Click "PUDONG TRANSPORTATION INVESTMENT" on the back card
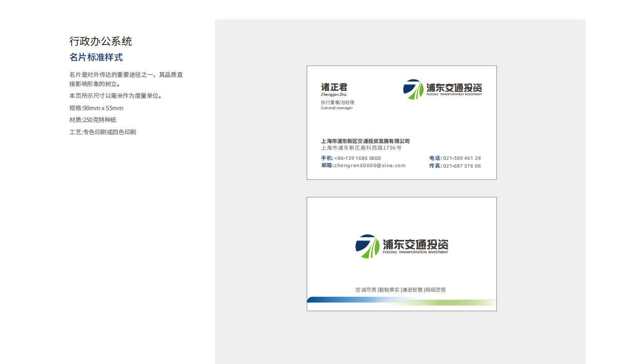641x364 pixels. pyautogui.click(x=416, y=252)
